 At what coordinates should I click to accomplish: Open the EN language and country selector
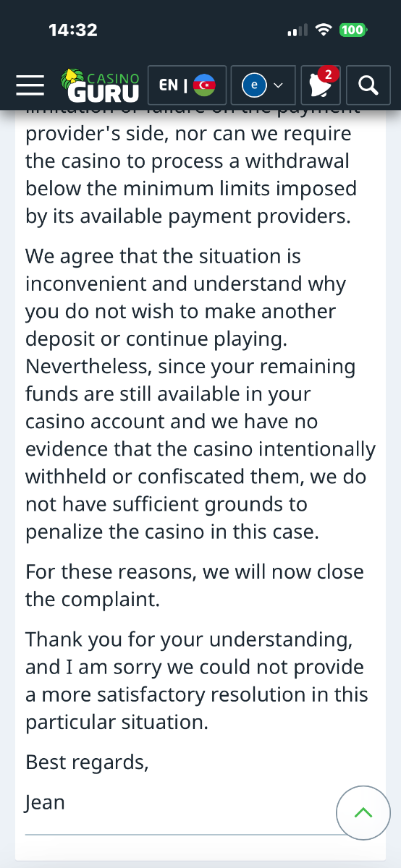[187, 86]
